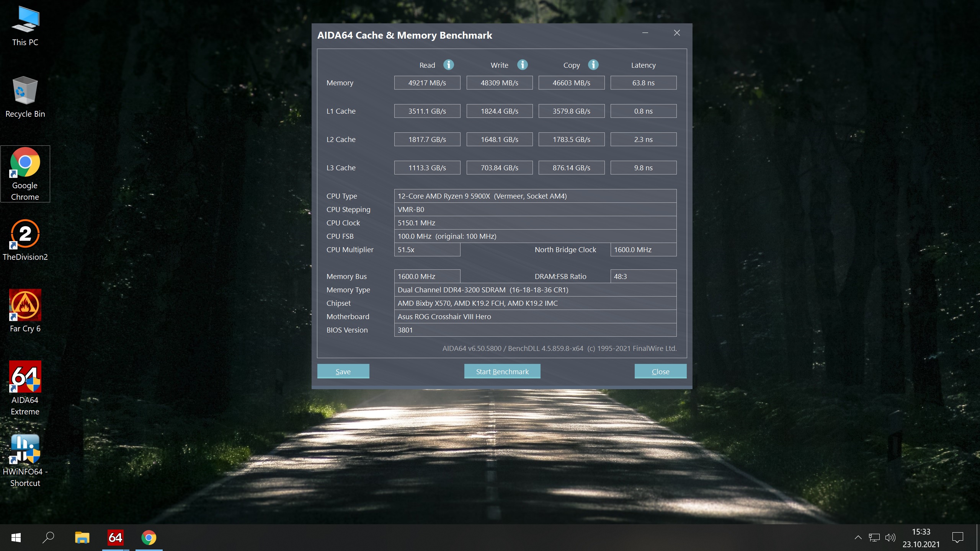Click Memory Bus field 1600.0 MHz
Screen dimensions: 980x551
point(427,276)
